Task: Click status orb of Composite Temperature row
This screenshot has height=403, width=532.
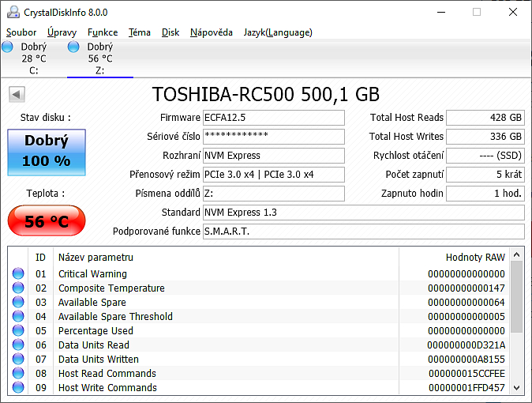Action: (x=18, y=288)
